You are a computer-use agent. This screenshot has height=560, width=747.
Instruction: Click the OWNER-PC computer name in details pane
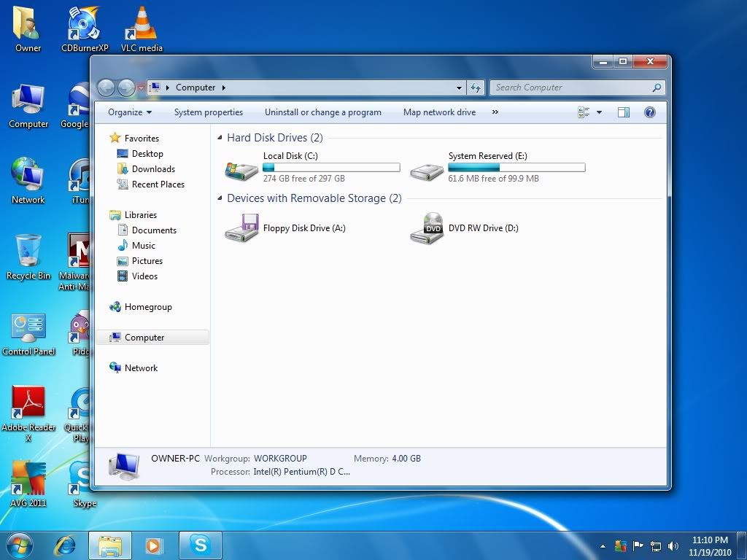pyautogui.click(x=175, y=459)
